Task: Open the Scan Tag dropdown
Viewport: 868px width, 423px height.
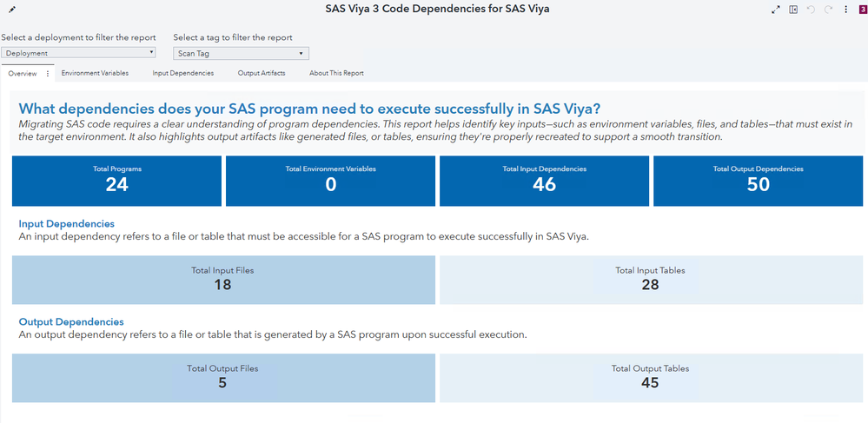Action: 241,54
